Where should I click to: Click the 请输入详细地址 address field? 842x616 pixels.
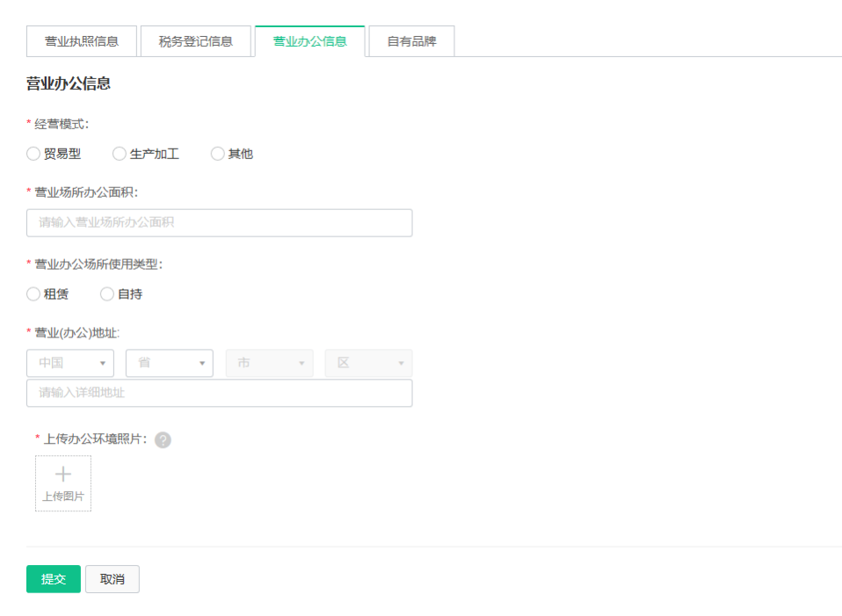click(219, 393)
